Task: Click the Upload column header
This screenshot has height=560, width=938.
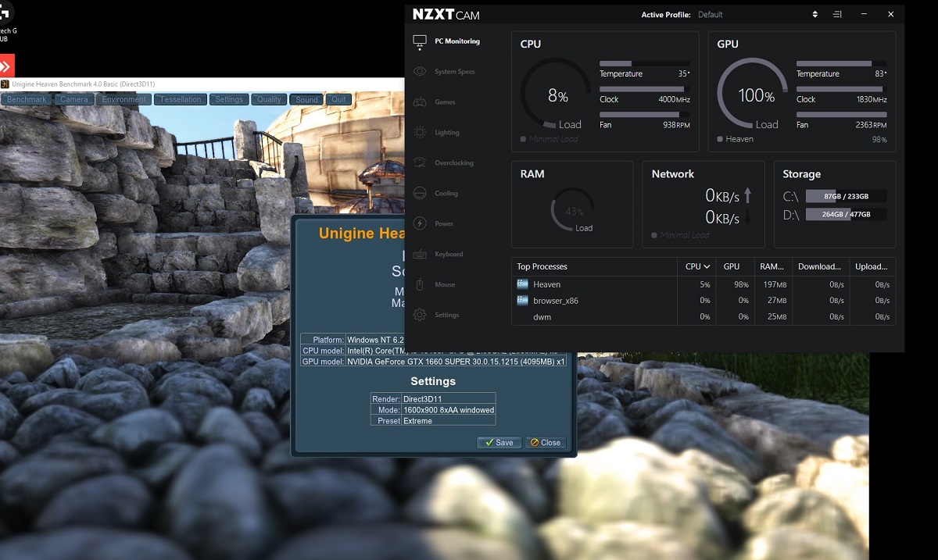Action: pyautogui.click(x=872, y=267)
